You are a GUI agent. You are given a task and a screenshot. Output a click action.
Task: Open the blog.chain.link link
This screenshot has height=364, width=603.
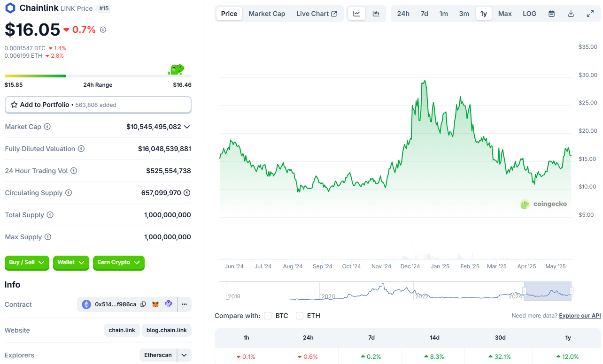pos(167,330)
